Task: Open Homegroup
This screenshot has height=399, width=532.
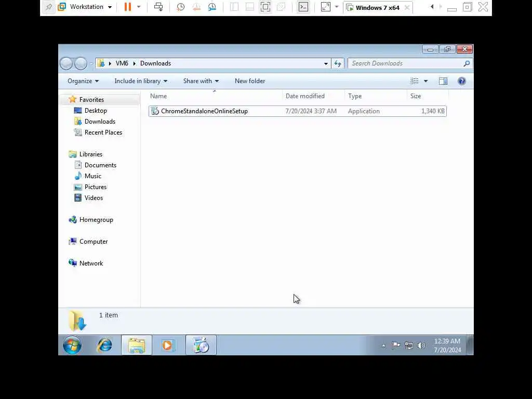Action: click(96, 220)
